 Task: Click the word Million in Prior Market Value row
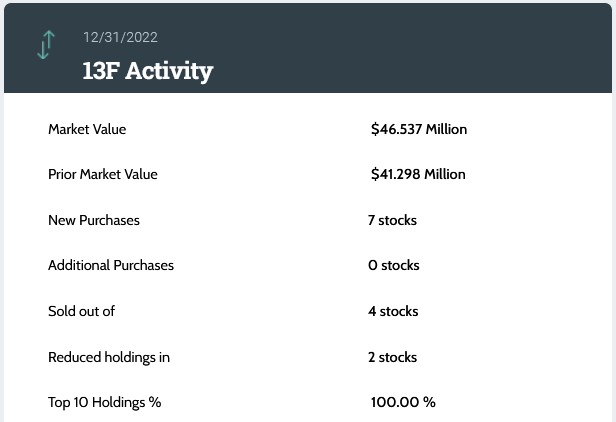(444, 174)
